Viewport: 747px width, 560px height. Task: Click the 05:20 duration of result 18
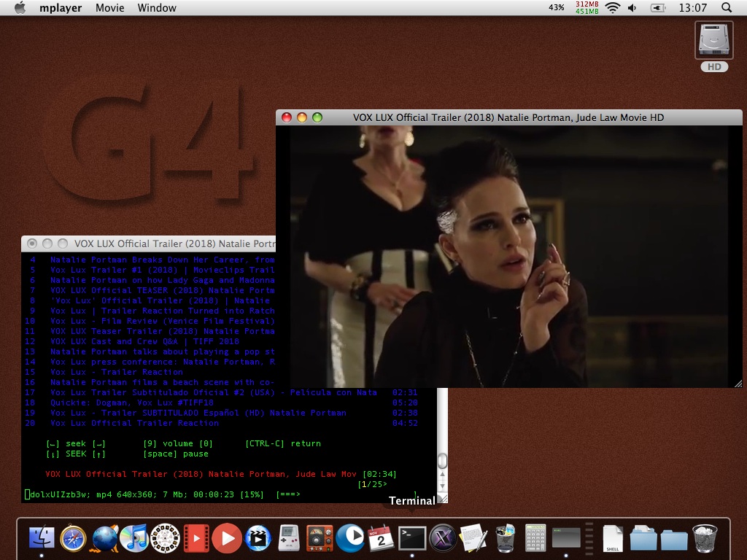coord(405,402)
